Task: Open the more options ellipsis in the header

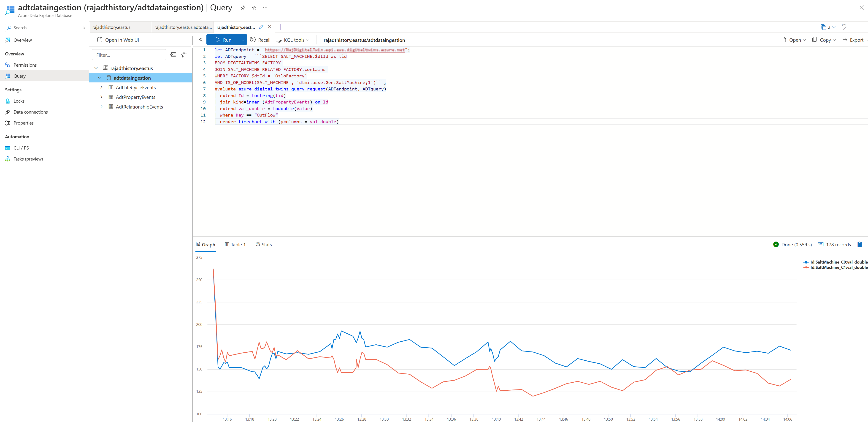Action: 265,7
